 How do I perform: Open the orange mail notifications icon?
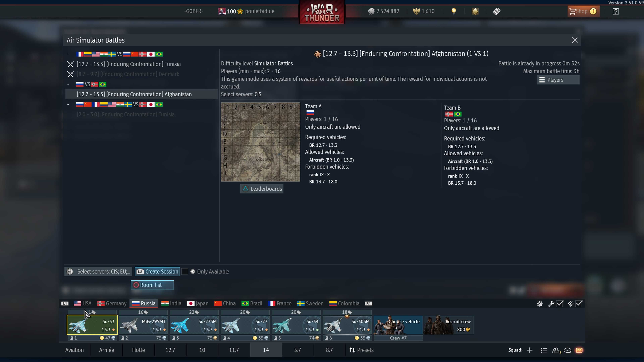pyautogui.click(x=579, y=350)
